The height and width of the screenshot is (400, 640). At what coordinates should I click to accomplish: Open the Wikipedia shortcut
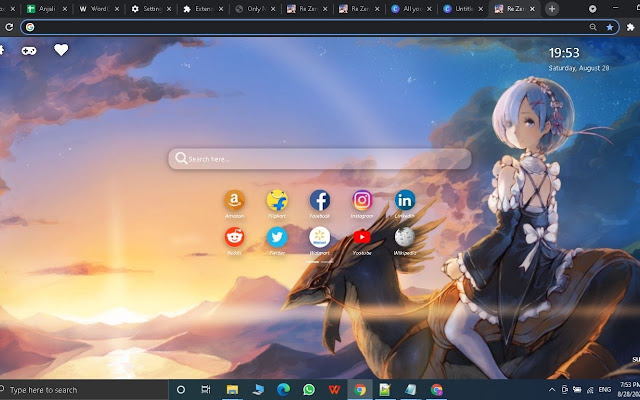click(x=405, y=237)
